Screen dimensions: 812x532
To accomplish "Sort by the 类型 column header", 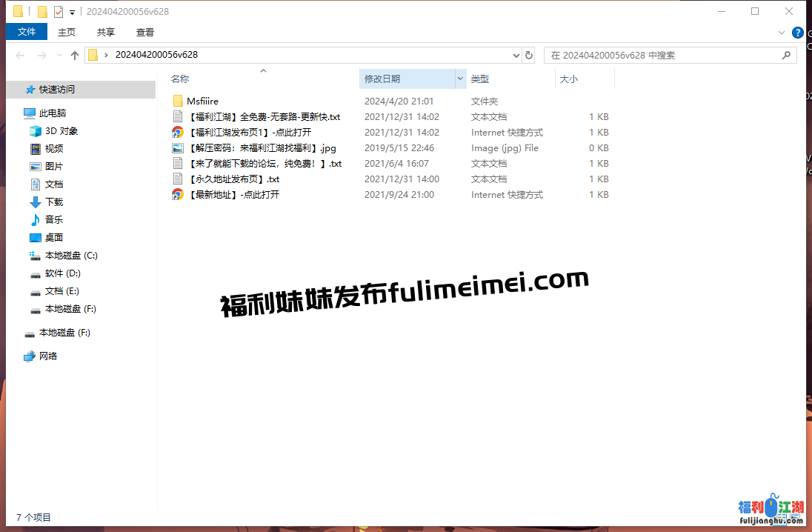I will click(x=479, y=79).
